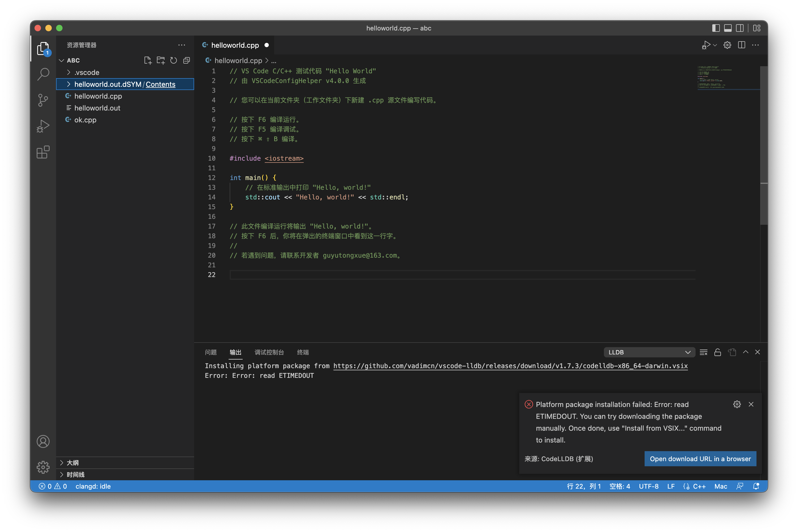
Task: Select the helloworld.cpp editor tab
Action: [x=235, y=45]
